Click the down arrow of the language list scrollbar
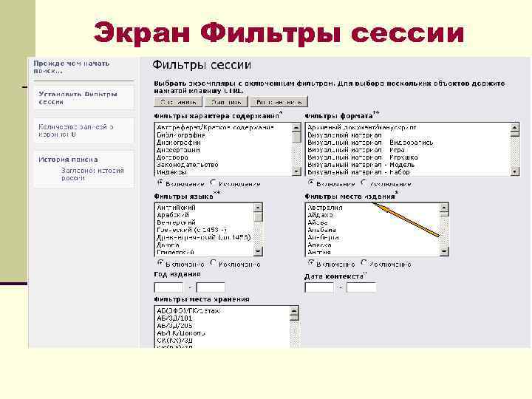 258,251
